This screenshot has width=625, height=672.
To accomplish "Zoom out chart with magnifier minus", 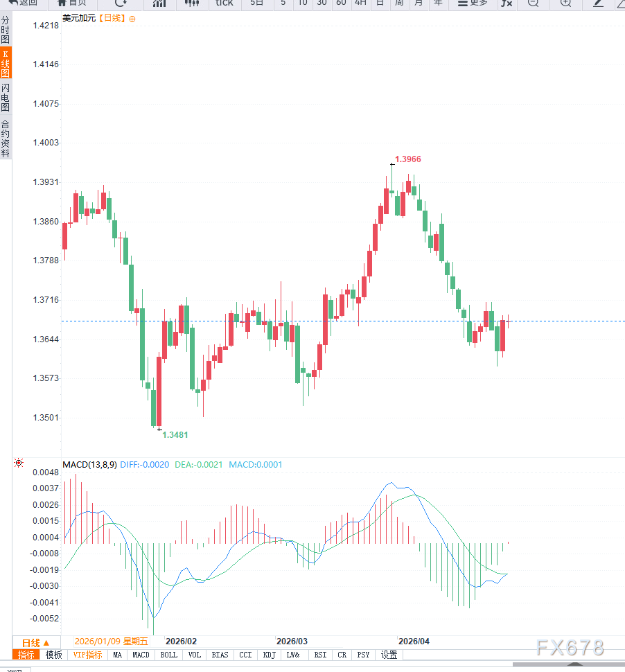I will (532, 3).
